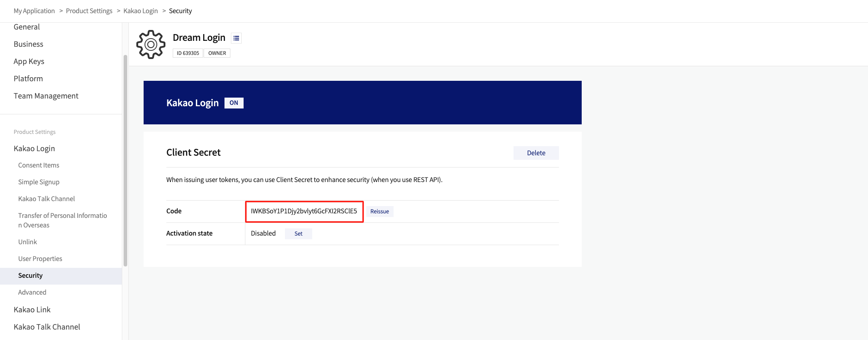Expand Kakao Talk Channel product section
The height and width of the screenshot is (340, 868).
[x=47, y=327]
